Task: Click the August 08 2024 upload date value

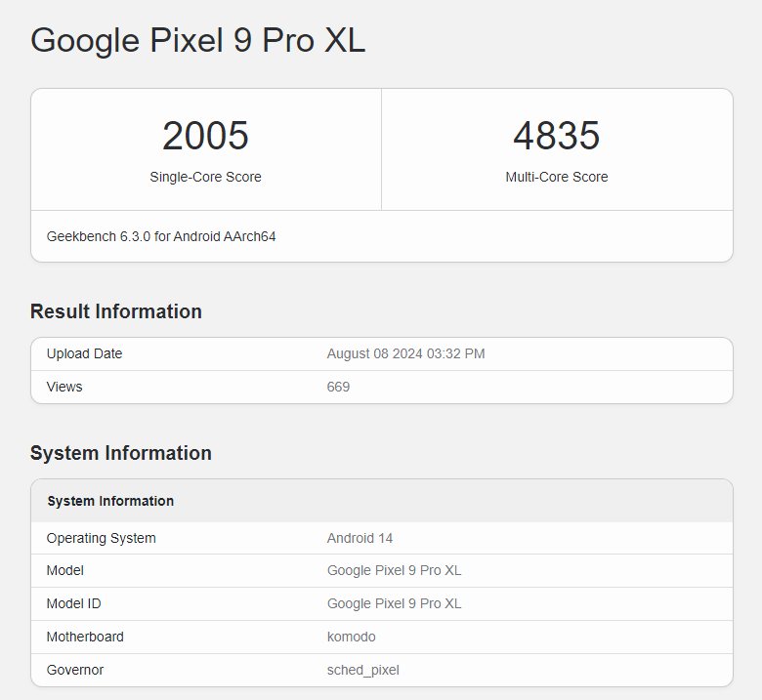Action: (x=405, y=353)
